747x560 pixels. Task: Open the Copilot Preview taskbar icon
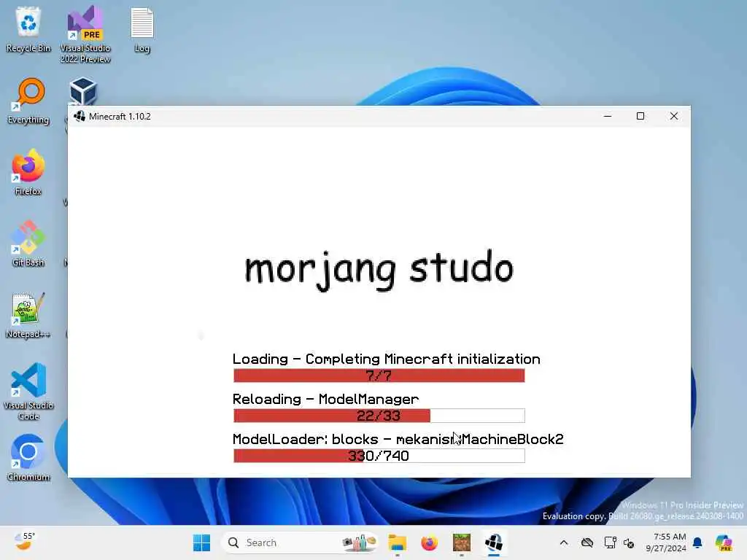[724, 542]
